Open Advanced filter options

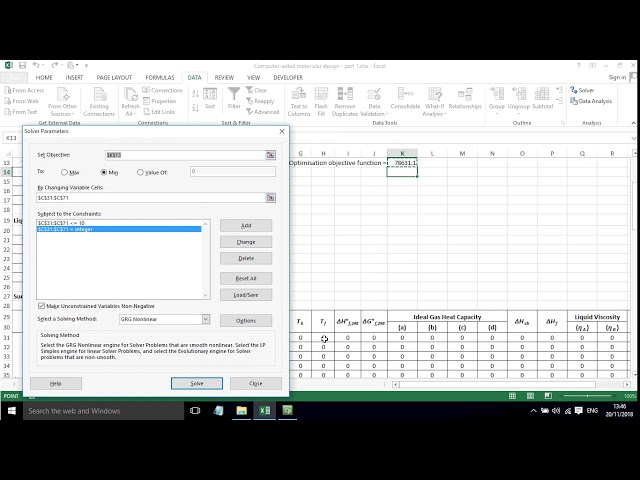(x=262, y=111)
